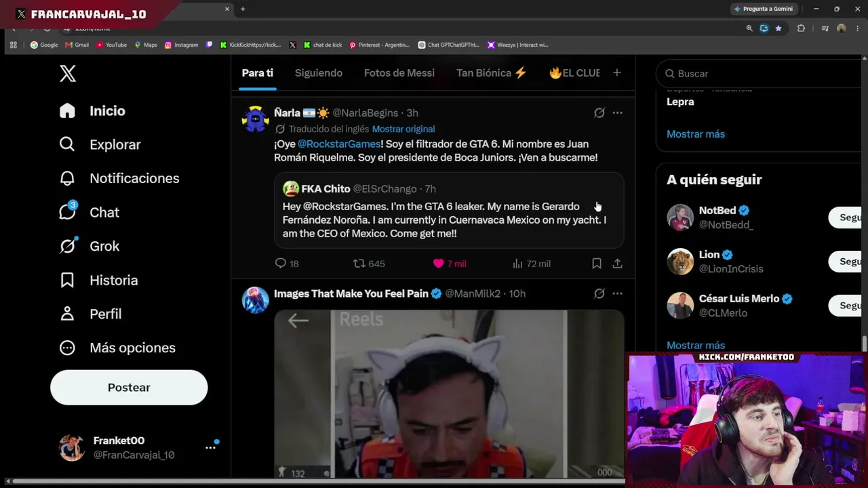
Task: Open the Maps bookmark
Action: [145, 45]
